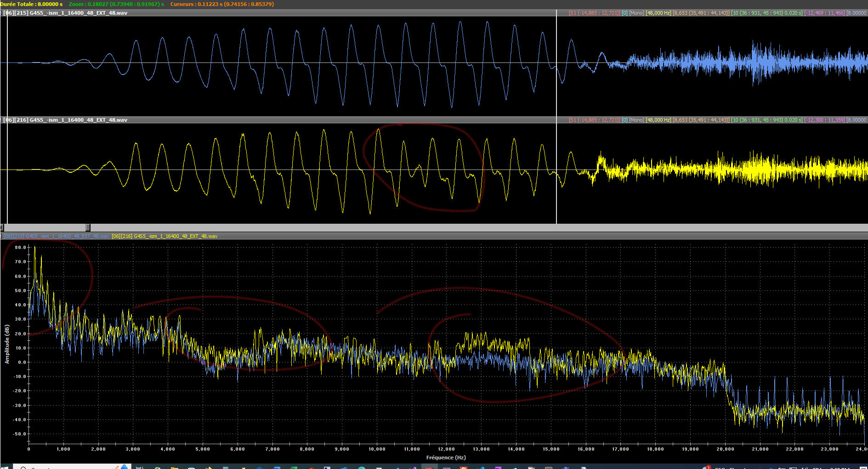Click the yellow [06][216] spectrum legend label

point(165,236)
